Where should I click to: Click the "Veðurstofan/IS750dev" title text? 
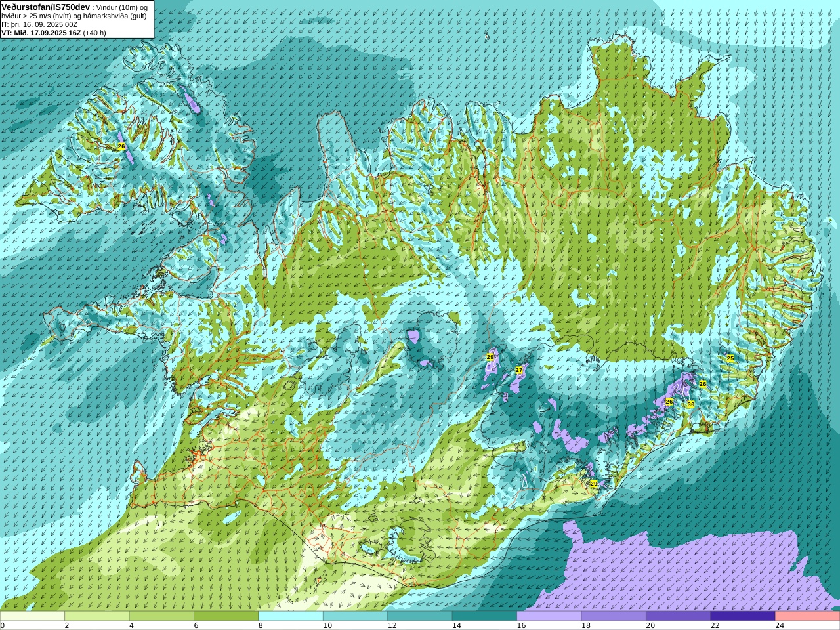(x=46, y=7)
